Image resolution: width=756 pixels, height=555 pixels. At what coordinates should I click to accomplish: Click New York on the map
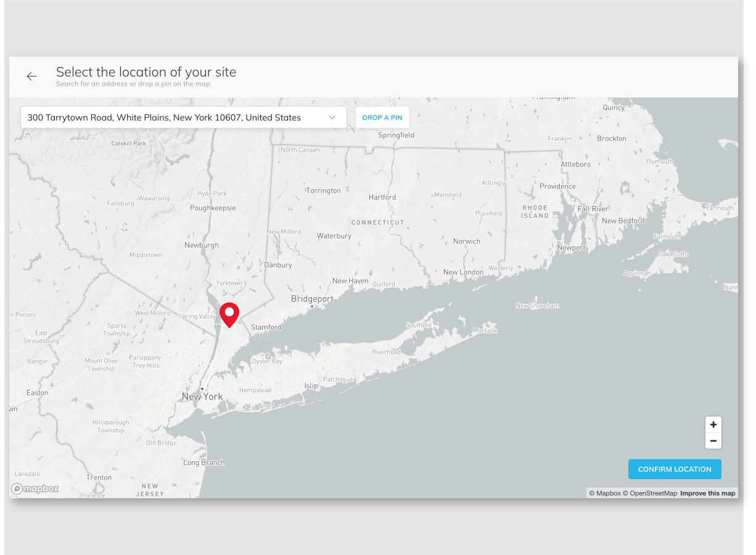pos(202,396)
